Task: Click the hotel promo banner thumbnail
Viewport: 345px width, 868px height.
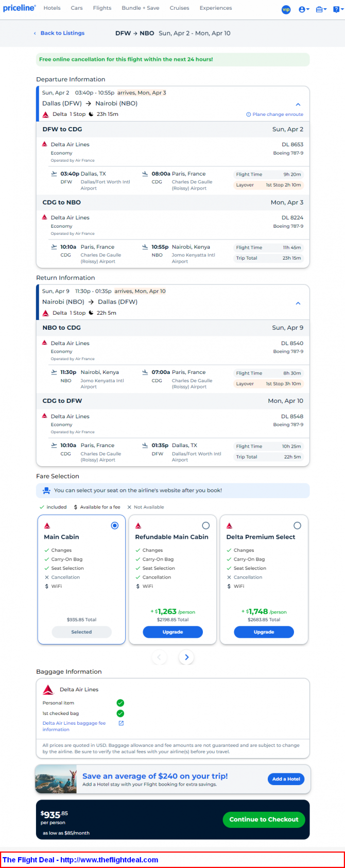Action: click(x=56, y=779)
